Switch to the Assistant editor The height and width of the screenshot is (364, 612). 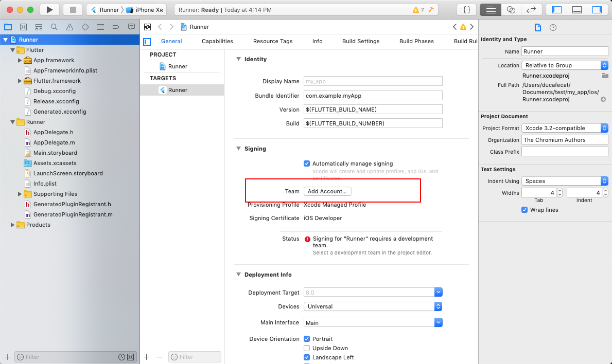(511, 10)
